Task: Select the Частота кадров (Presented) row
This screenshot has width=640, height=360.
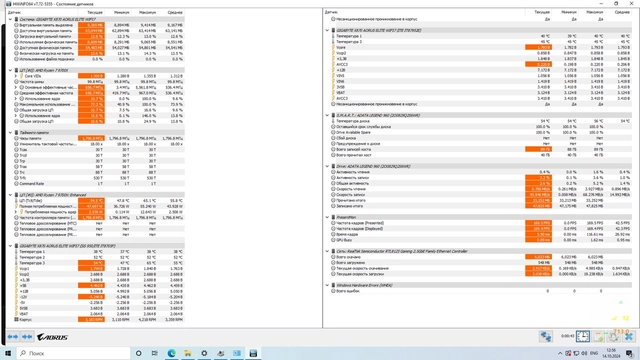Action: pos(481,223)
